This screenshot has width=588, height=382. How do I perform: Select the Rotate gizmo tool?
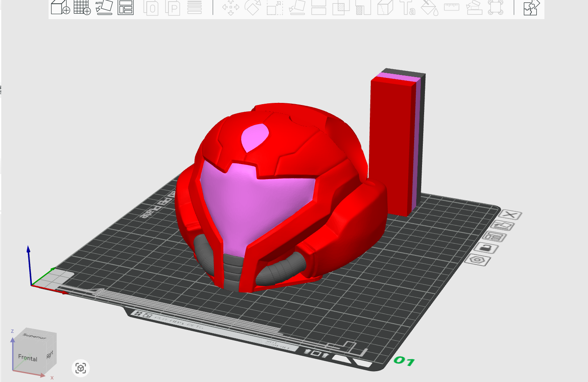253,7
